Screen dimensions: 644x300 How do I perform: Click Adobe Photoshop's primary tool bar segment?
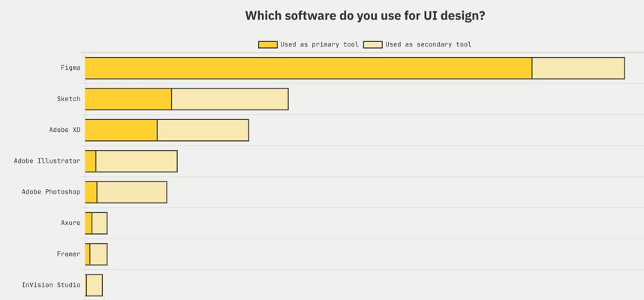tap(91, 192)
